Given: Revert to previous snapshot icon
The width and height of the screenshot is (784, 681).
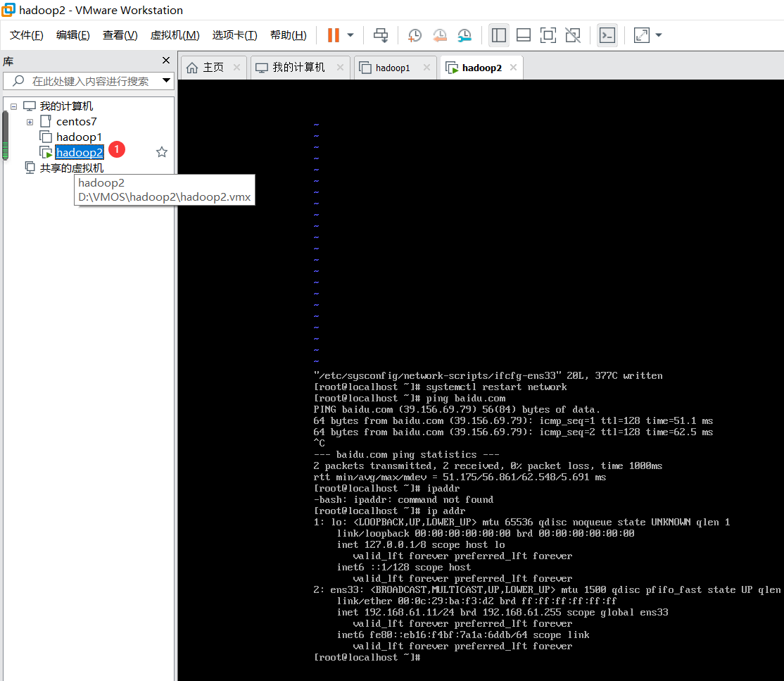Looking at the screenshot, I should click(439, 35).
